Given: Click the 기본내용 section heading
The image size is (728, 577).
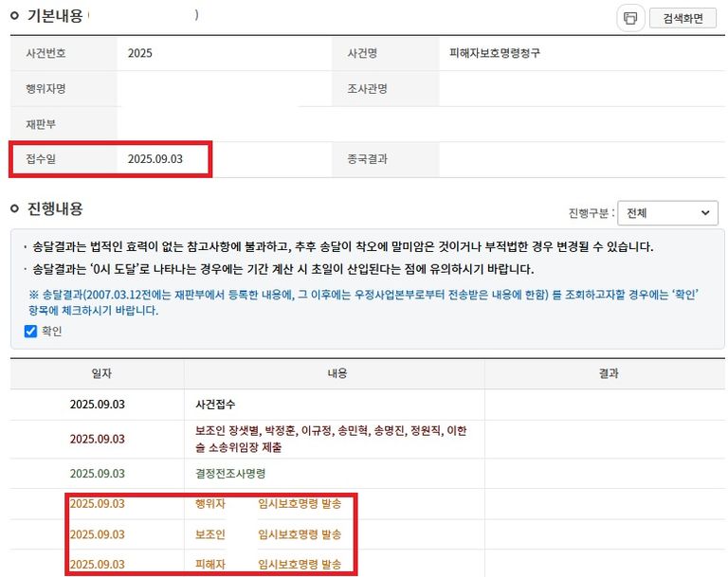Looking at the screenshot, I should click(x=53, y=17).
